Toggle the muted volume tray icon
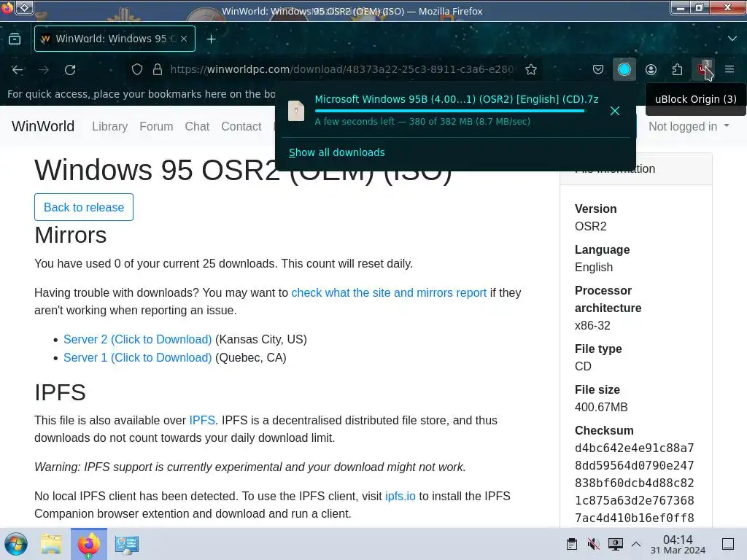This screenshot has width=747, height=560. (594, 544)
